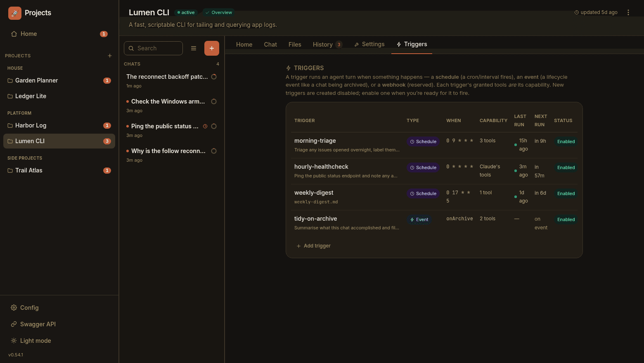Click the TRIGGER column header
Screen dimensions: 644x363
coord(305,120)
